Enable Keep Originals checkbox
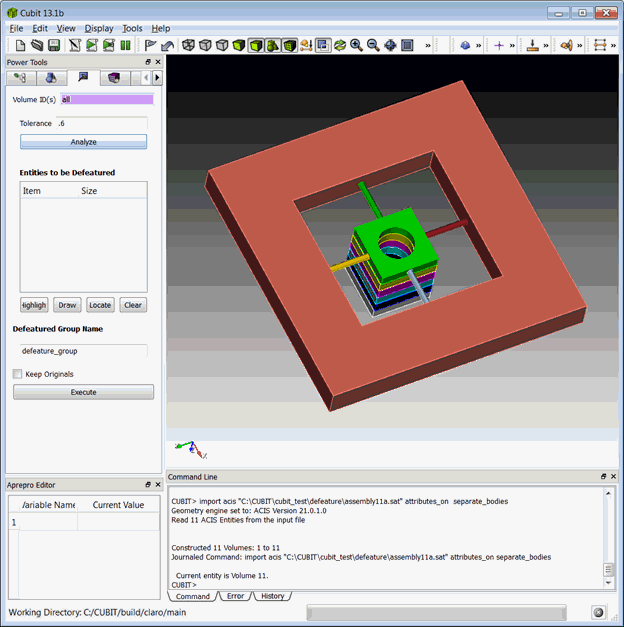Viewport: 624px width, 627px height. [x=18, y=374]
